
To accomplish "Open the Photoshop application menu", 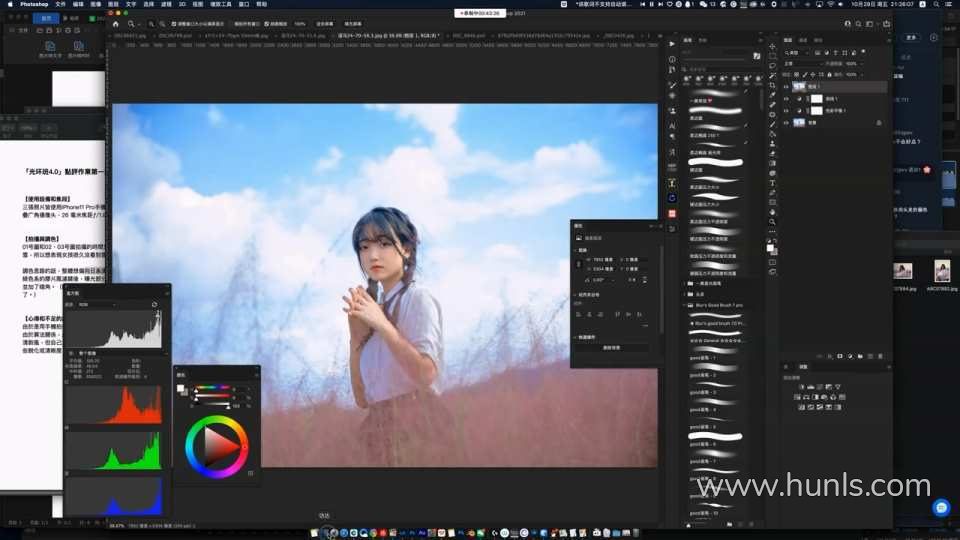I will point(34,4).
